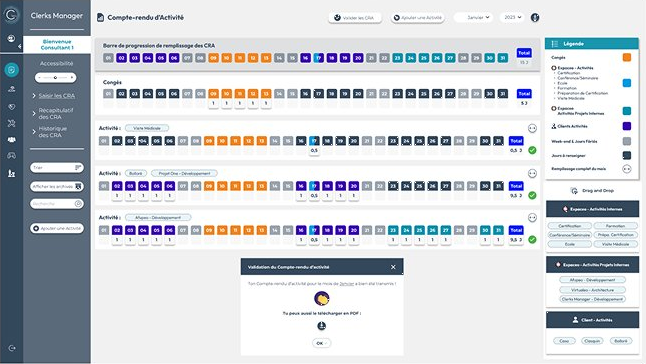Screen dimensions: 646x364
Task: Click the Client - Activités header
Action: coord(592,320)
